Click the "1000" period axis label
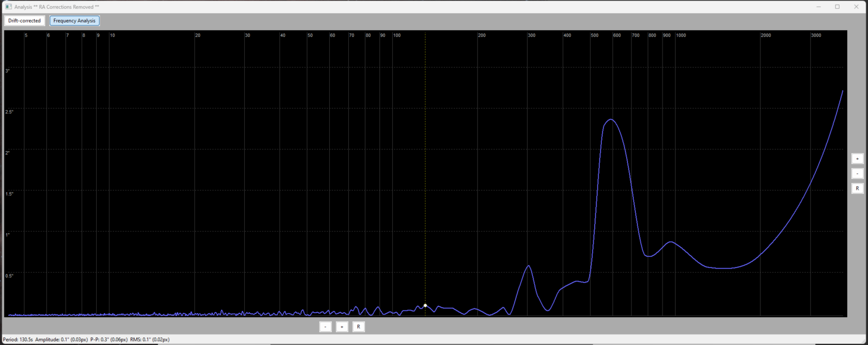Viewport: 868px width, 345px height. (681, 36)
